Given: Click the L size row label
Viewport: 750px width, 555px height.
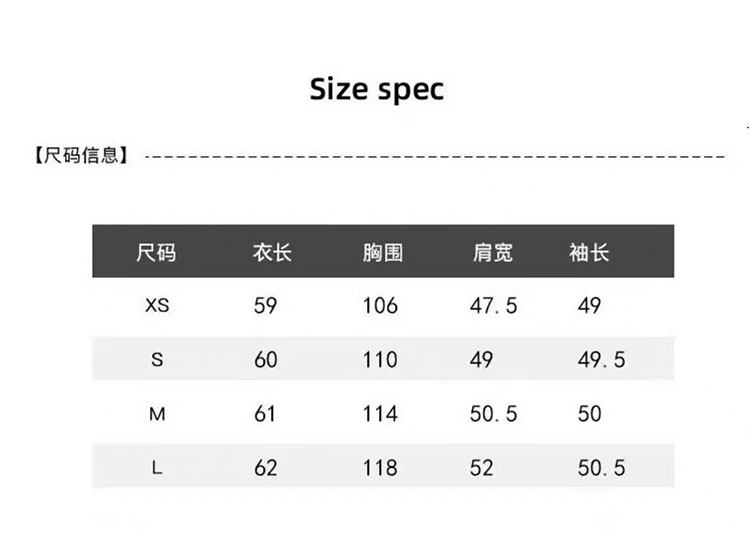Looking at the screenshot, I should (157, 468).
